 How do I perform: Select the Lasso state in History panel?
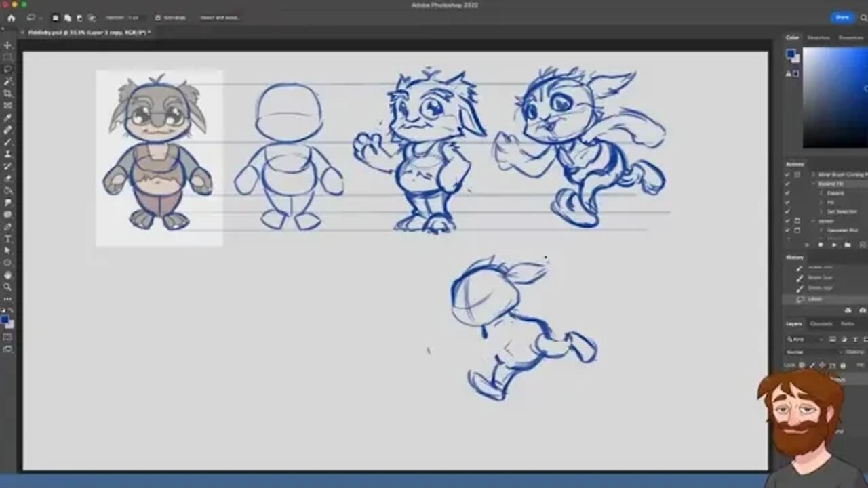(x=826, y=299)
